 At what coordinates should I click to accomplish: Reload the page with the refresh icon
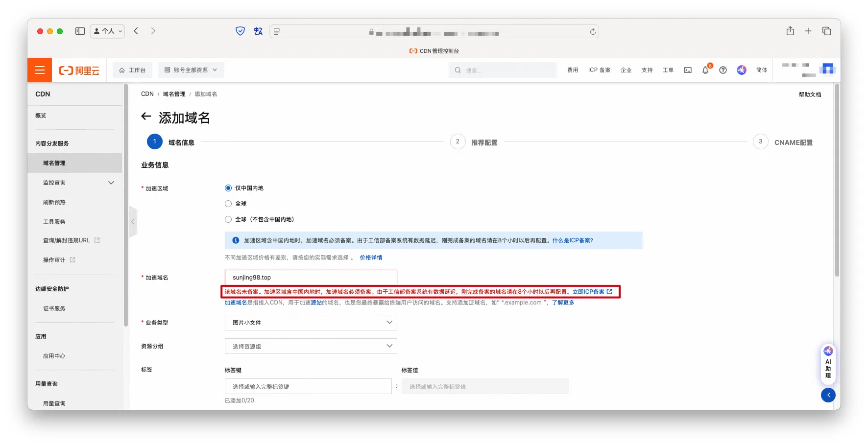pos(593,31)
